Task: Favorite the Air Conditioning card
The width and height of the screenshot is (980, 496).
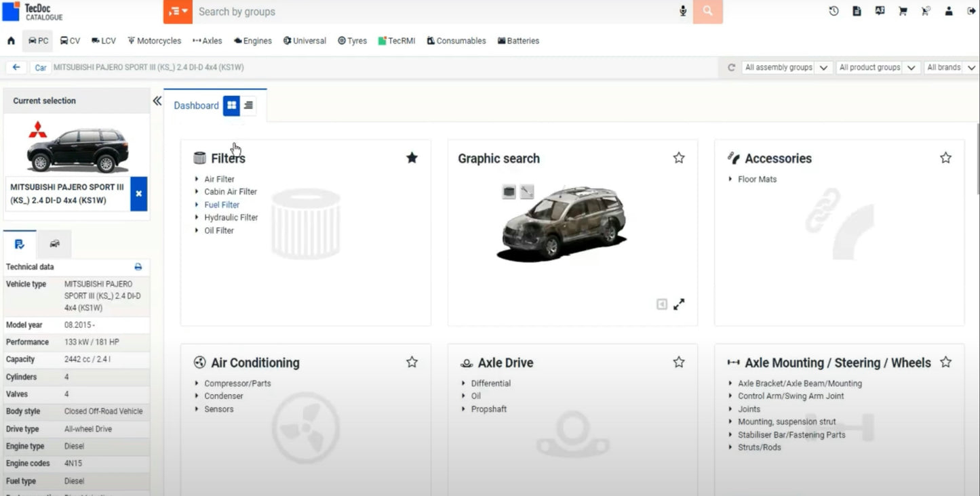Action: click(412, 363)
